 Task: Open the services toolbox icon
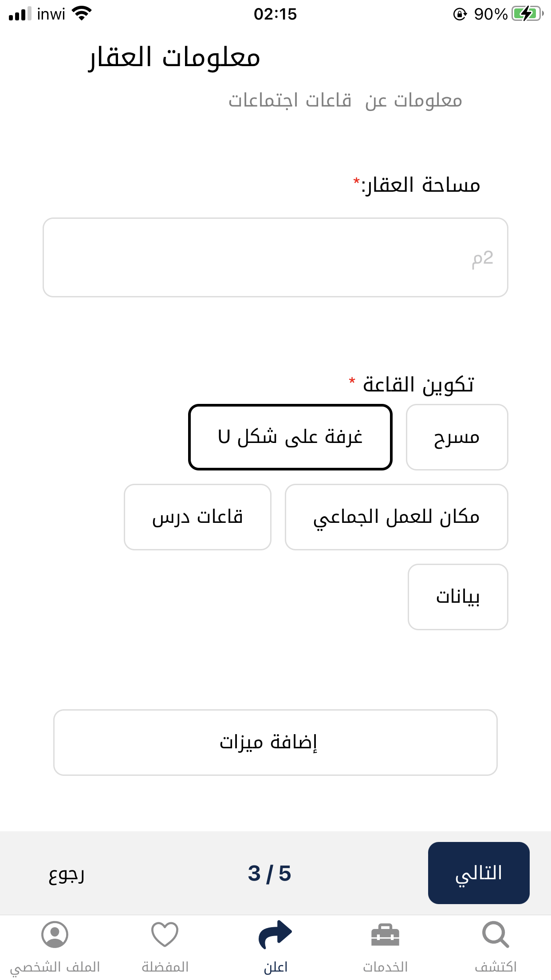click(385, 935)
